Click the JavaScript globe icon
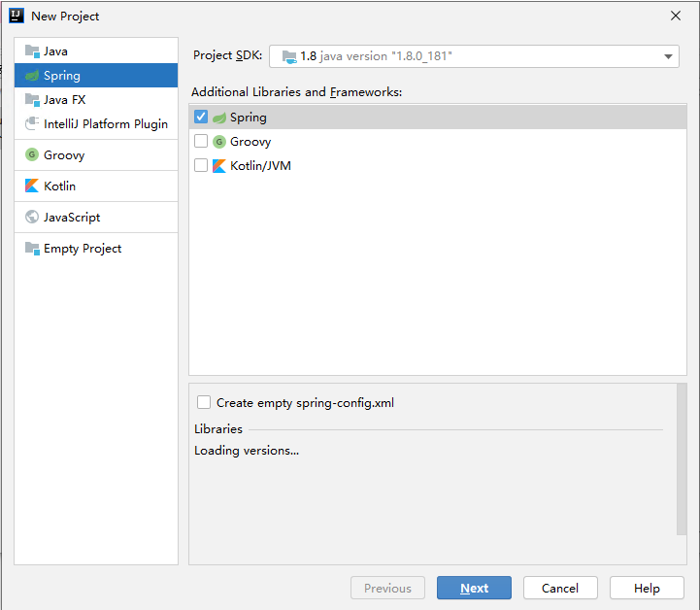 32,217
